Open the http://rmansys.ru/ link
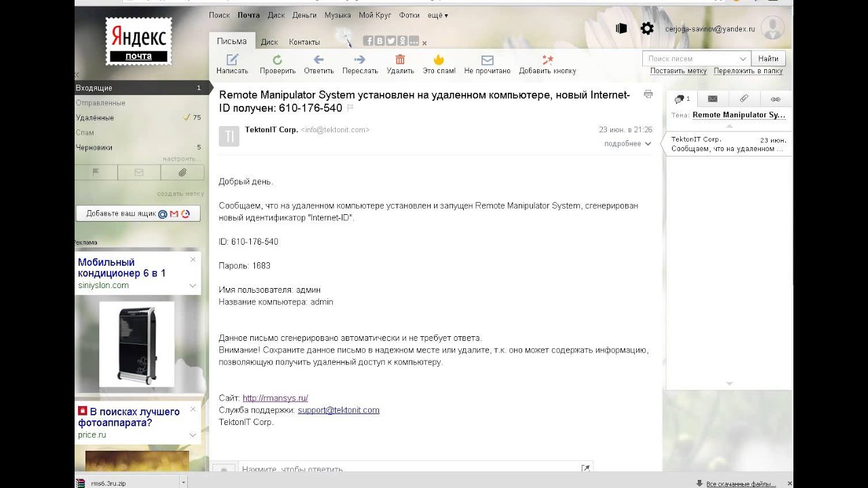 (x=275, y=399)
